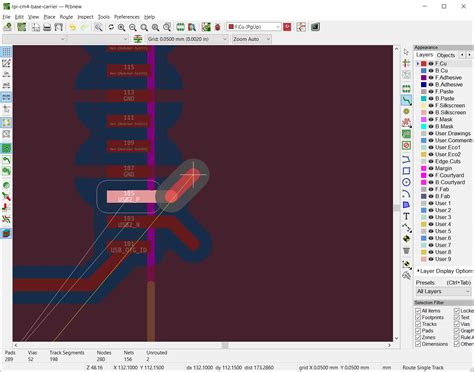Select the Route tracks tool
This screenshot has width=474, height=372.
tap(406, 100)
